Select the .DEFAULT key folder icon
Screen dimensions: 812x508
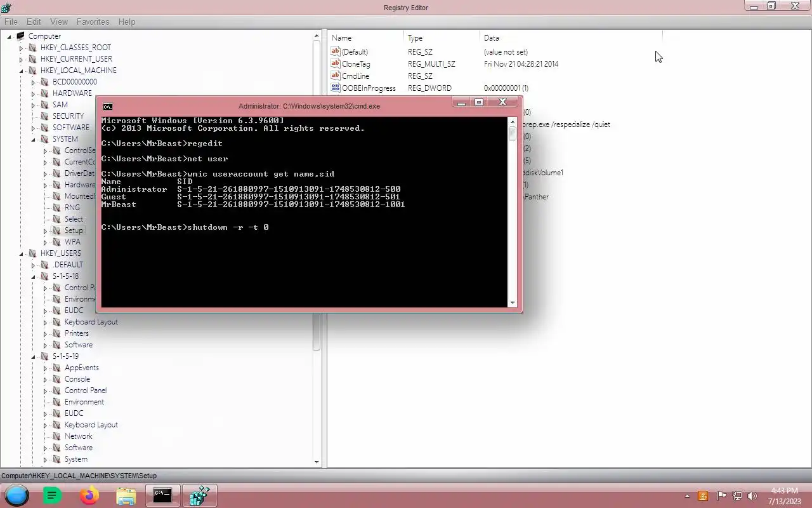click(44, 265)
